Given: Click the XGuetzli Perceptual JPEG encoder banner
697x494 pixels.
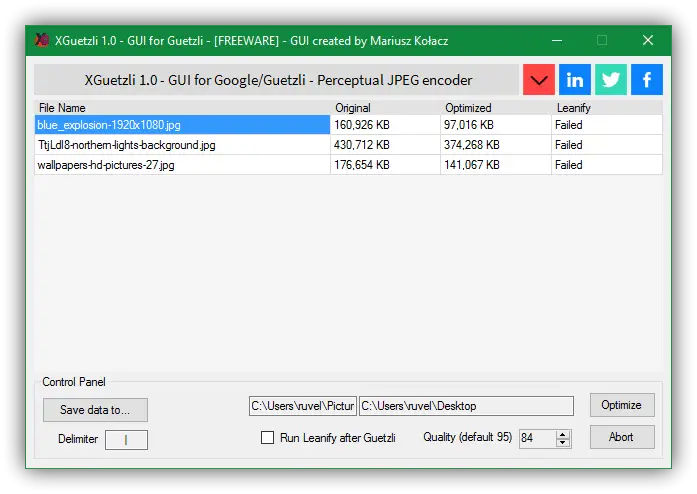Looking at the screenshot, I should click(x=276, y=80).
